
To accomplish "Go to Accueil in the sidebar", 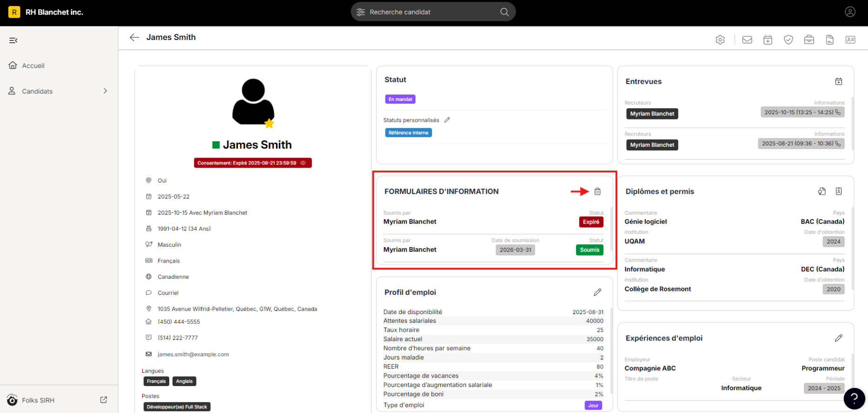I will [x=33, y=66].
